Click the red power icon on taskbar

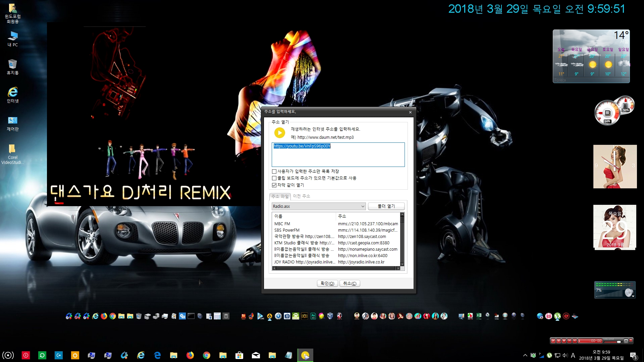pos(26,355)
